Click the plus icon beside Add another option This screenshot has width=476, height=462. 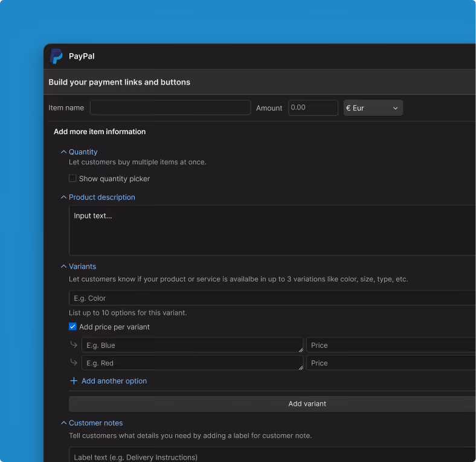pyautogui.click(x=74, y=380)
